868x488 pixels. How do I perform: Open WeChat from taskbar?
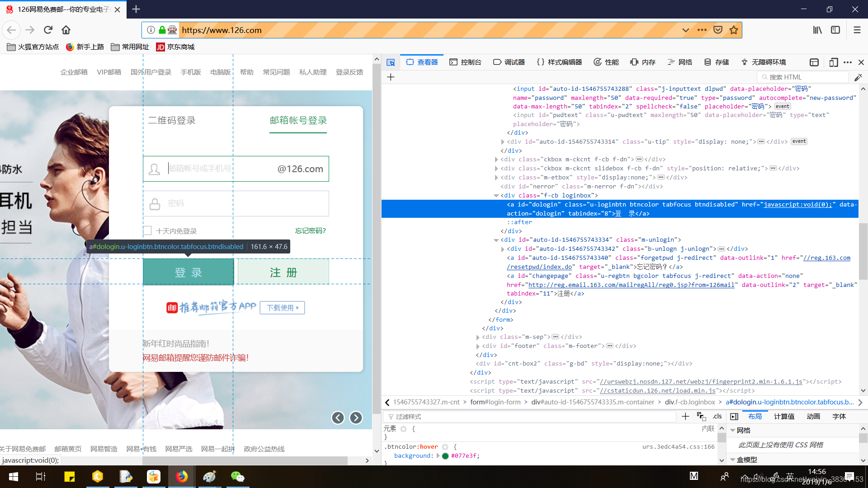tap(237, 477)
